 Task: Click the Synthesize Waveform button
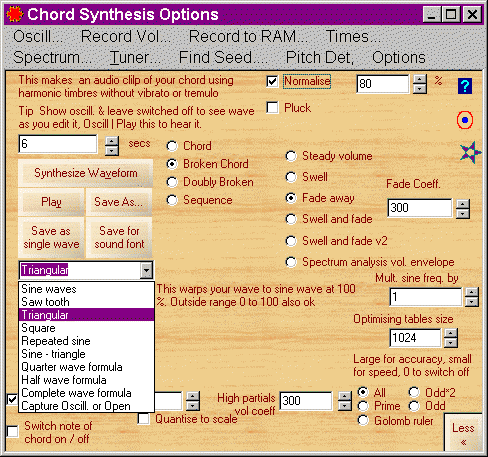86,173
